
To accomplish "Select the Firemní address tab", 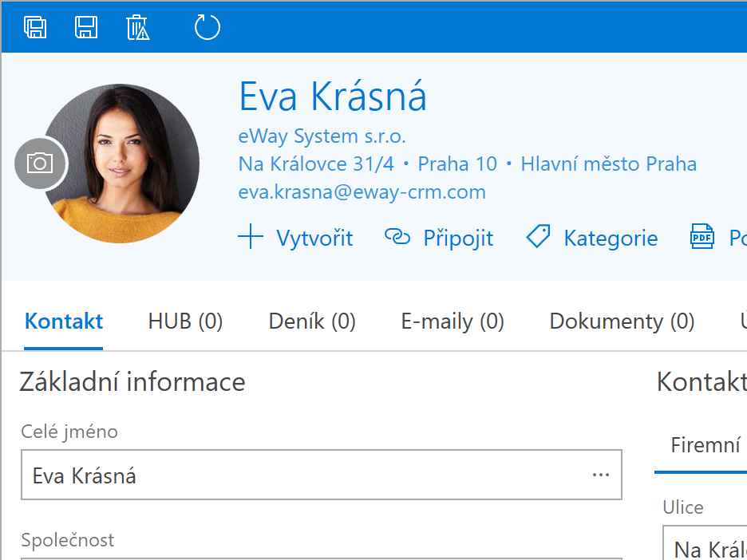I will pos(705,445).
